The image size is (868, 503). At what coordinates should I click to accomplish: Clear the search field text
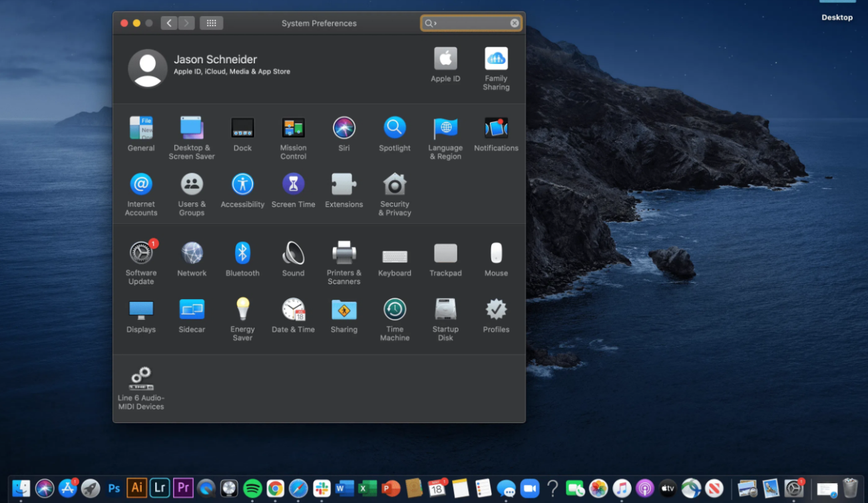coord(515,23)
